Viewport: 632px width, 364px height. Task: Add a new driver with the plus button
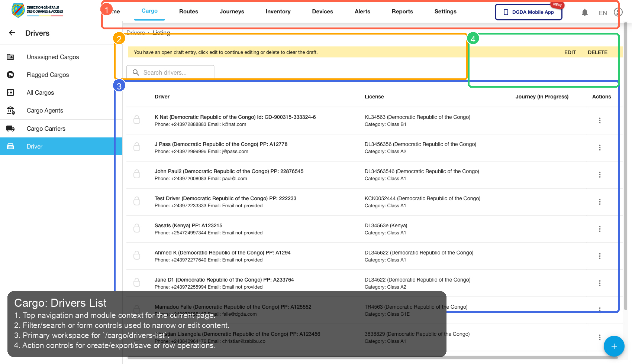point(614,347)
